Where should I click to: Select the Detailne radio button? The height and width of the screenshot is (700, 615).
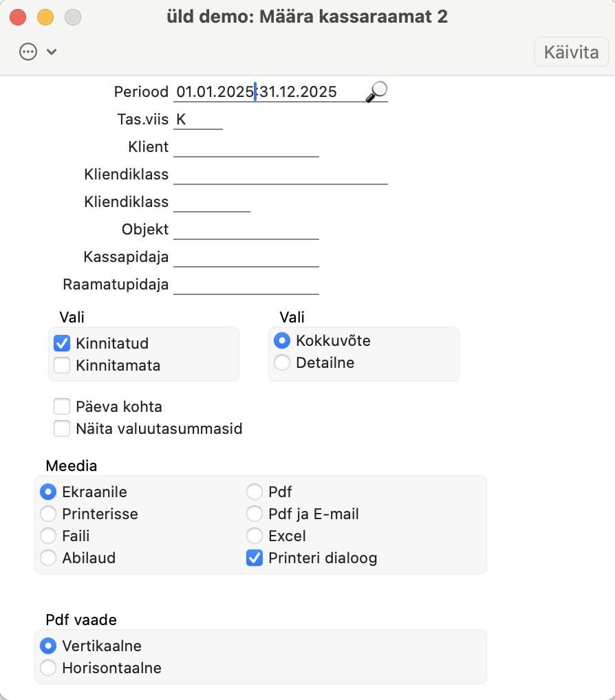point(282,362)
